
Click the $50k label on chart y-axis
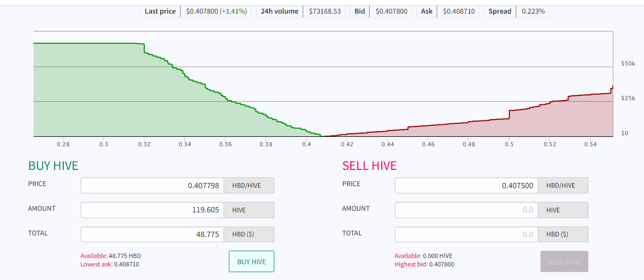pyautogui.click(x=628, y=63)
